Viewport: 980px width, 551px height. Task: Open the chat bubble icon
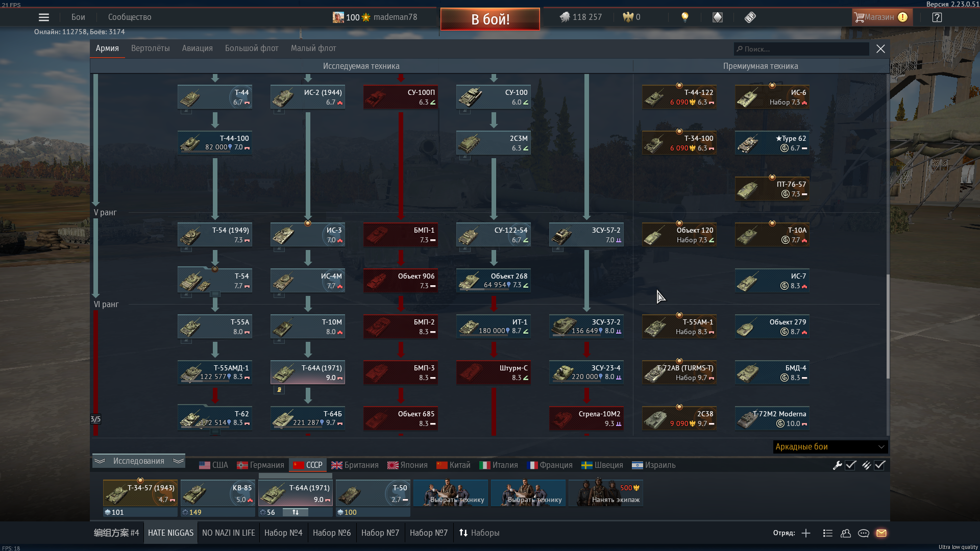click(864, 533)
